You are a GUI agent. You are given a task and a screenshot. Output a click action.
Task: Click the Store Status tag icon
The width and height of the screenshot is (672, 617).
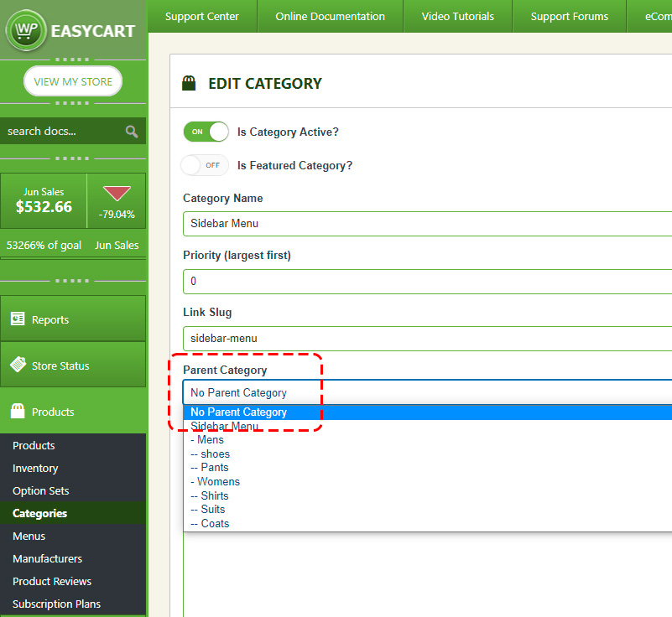pyautogui.click(x=18, y=365)
